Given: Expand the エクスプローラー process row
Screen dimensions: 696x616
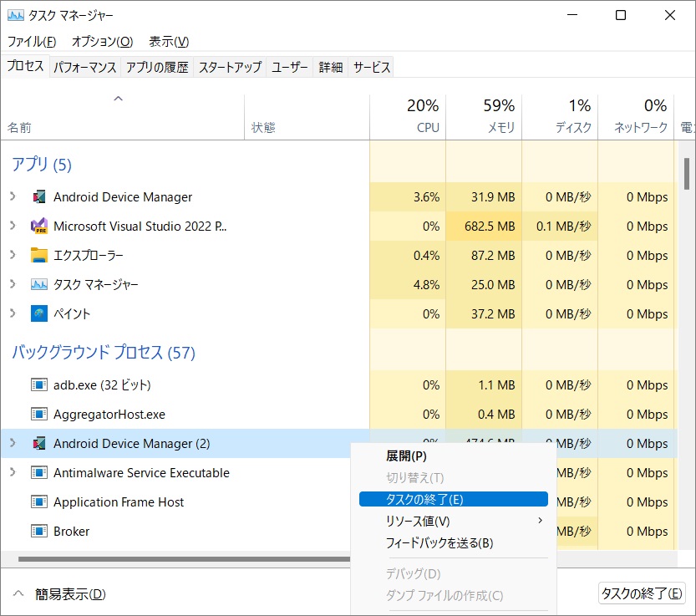Looking at the screenshot, I should click(x=13, y=254).
